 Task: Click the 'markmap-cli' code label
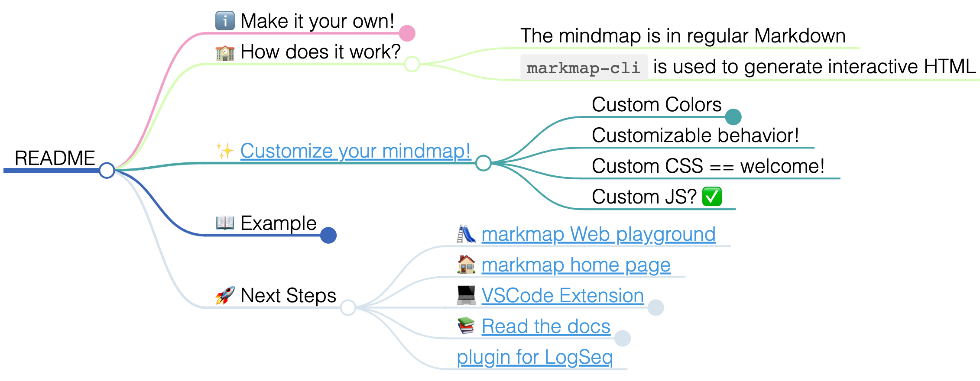click(x=584, y=68)
